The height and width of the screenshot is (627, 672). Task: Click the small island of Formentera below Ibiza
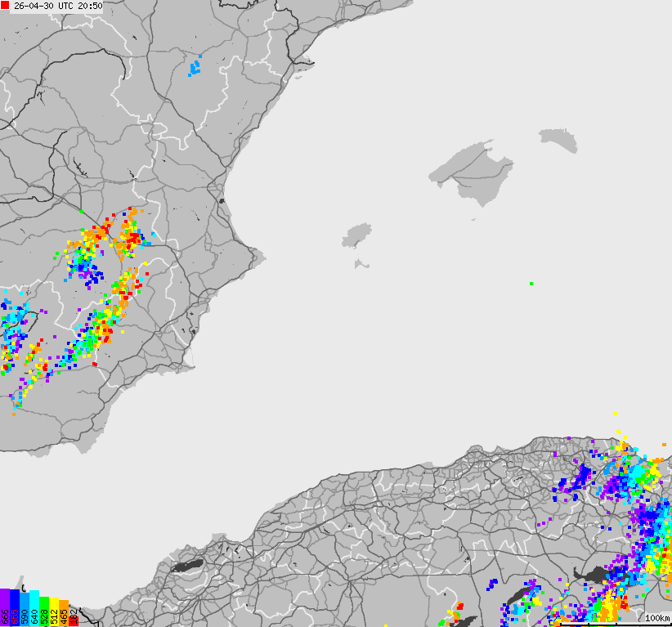360,263
